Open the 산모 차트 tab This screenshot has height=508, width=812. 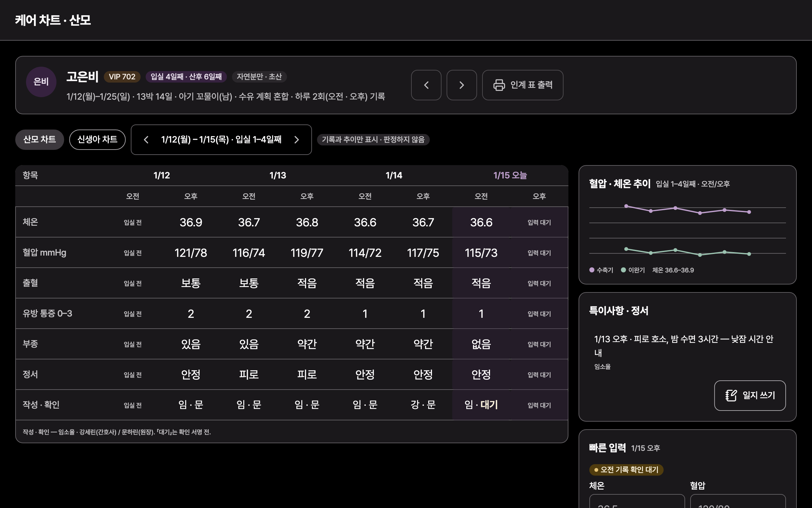click(x=40, y=139)
